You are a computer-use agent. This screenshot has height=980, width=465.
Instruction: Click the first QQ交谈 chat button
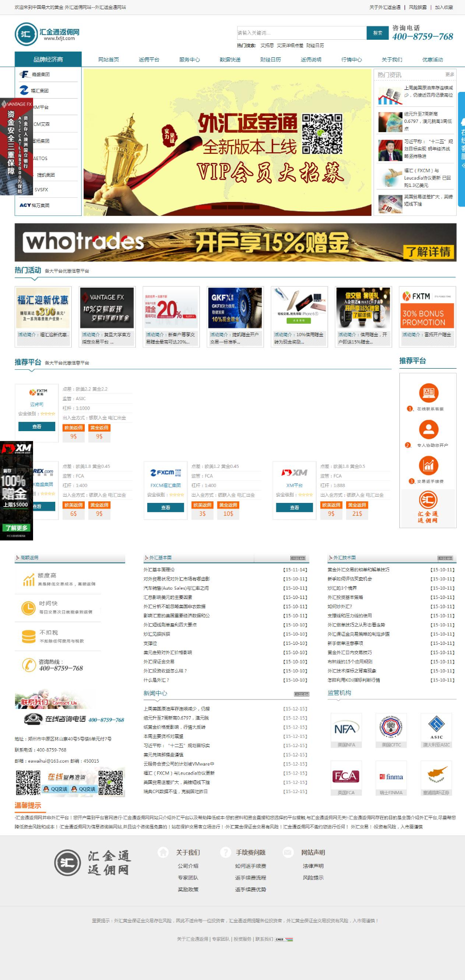point(56,789)
